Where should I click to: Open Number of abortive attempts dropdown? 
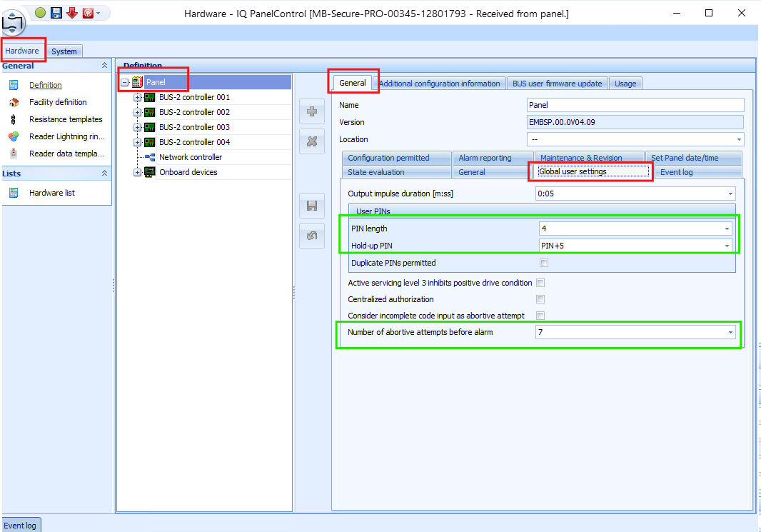(730, 332)
